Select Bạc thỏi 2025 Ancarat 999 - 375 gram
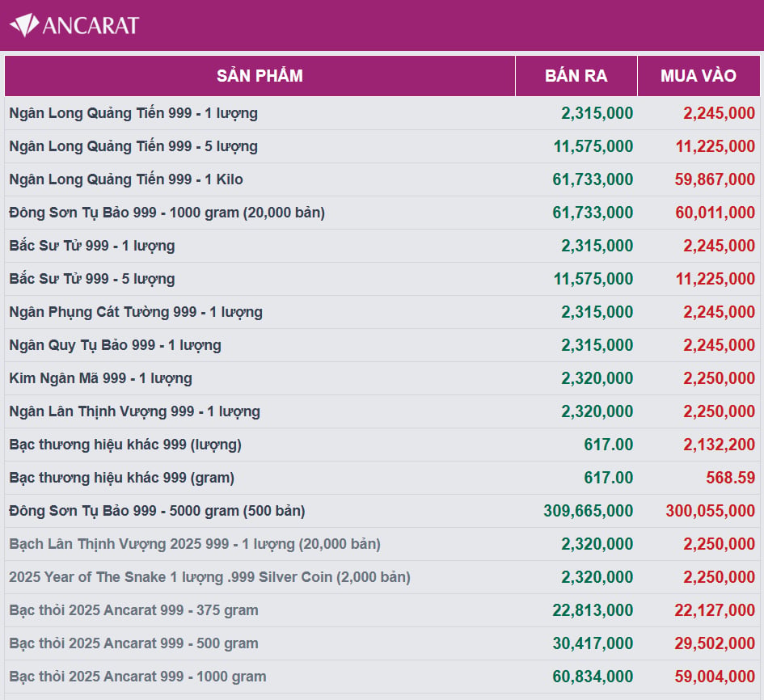Viewport: 764px width, 700px height. tap(133, 610)
